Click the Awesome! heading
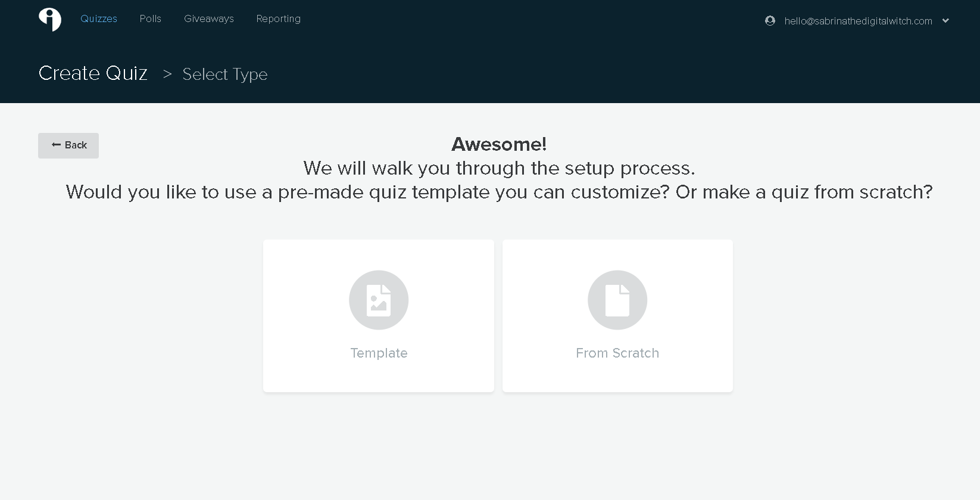The image size is (980, 500). click(x=499, y=144)
